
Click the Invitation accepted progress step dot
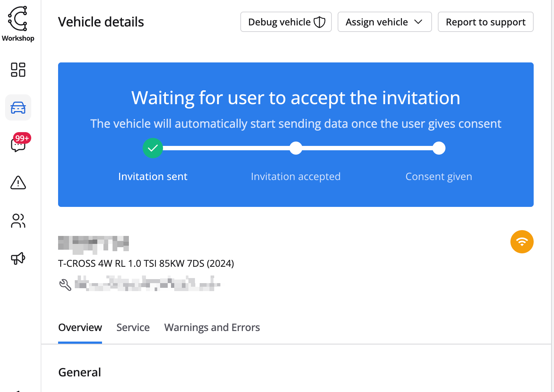click(296, 148)
